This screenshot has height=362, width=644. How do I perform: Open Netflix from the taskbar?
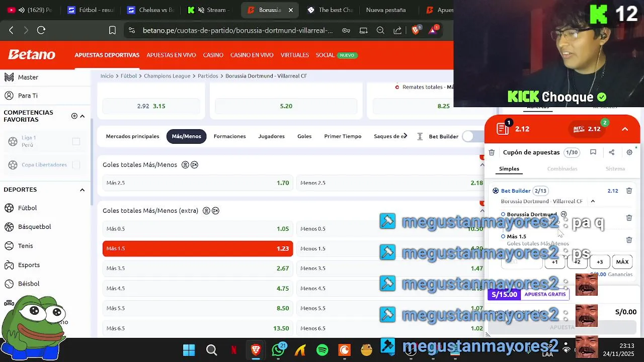point(234,350)
